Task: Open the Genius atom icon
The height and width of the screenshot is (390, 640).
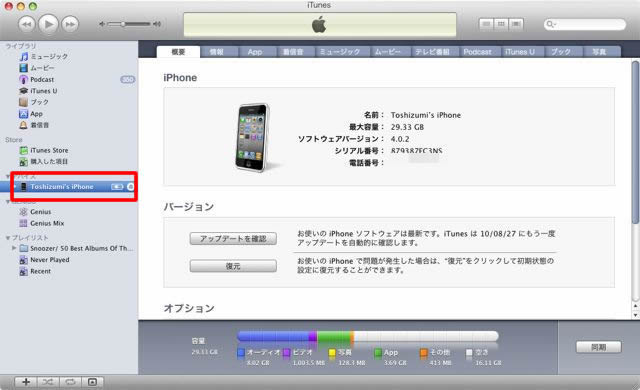Action: (x=24, y=212)
